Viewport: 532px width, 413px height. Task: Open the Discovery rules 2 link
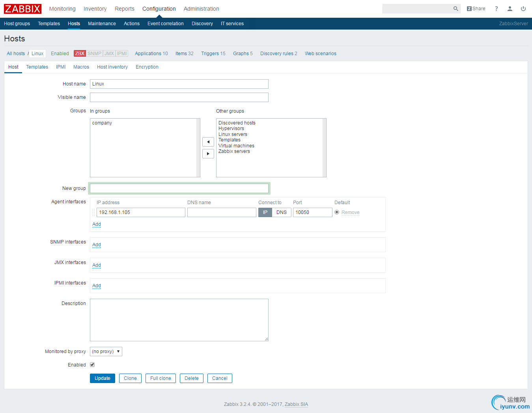(279, 54)
